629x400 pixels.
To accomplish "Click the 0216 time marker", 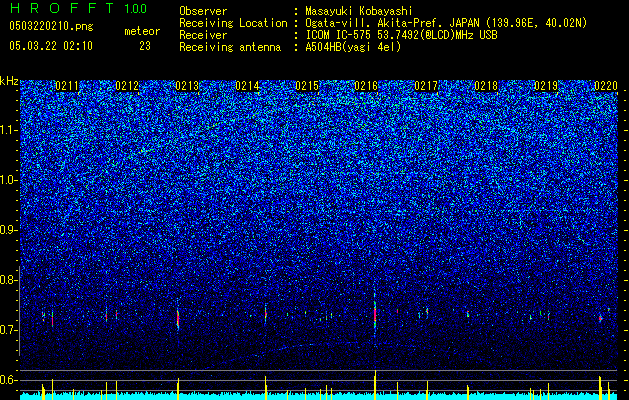I will pyautogui.click(x=366, y=86).
